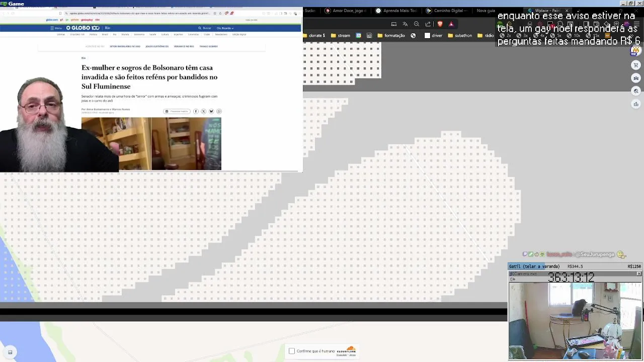Image resolution: width=644 pixels, height=362 pixels.
Task: Click the translate page icon in address bar
Action: coord(405,24)
